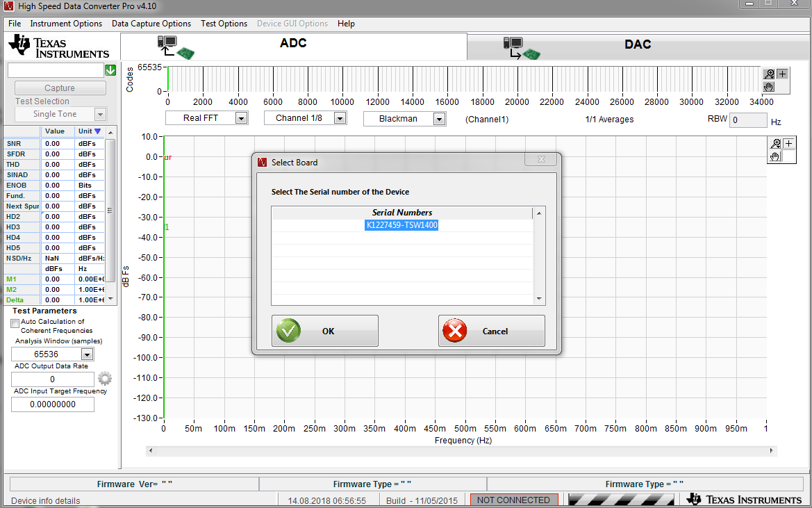Click ADC Output Data Rate field
The image size is (812, 508).
(x=53, y=379)
